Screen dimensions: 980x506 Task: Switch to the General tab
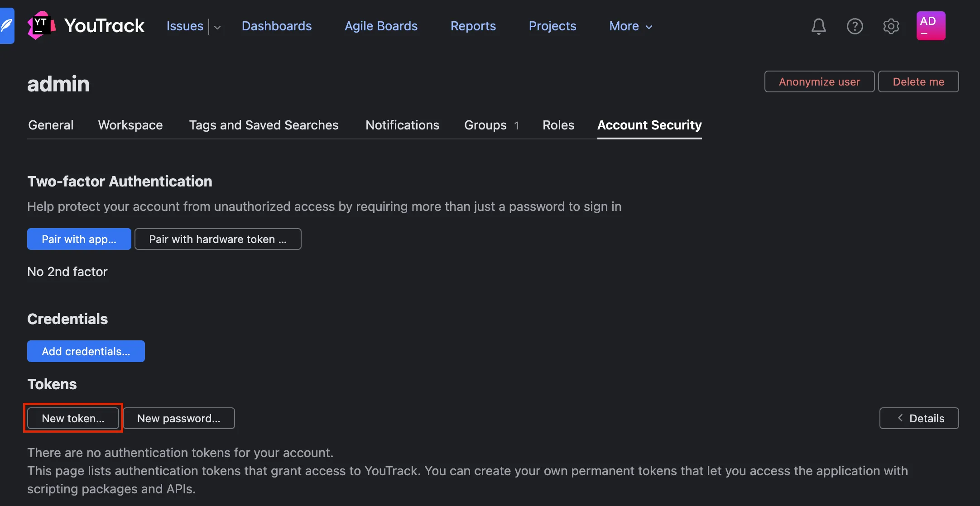tap(51, 125)
